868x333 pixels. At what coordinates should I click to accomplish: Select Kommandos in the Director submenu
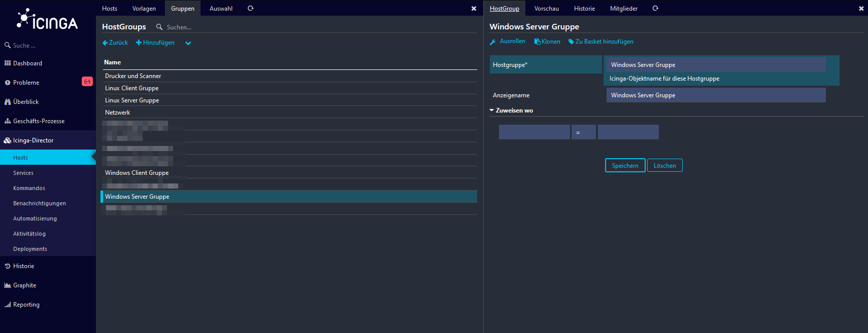29,188
